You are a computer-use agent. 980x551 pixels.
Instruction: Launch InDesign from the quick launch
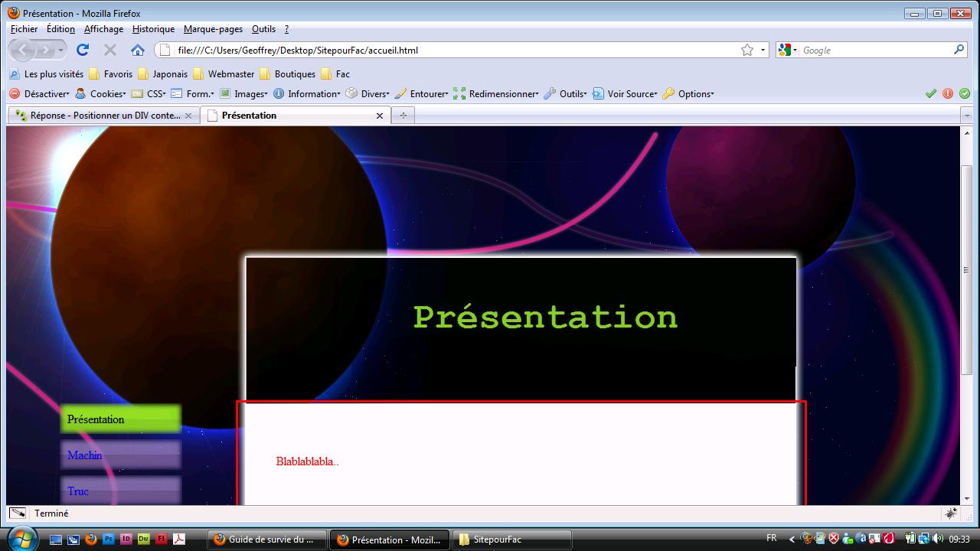(126, 539)
